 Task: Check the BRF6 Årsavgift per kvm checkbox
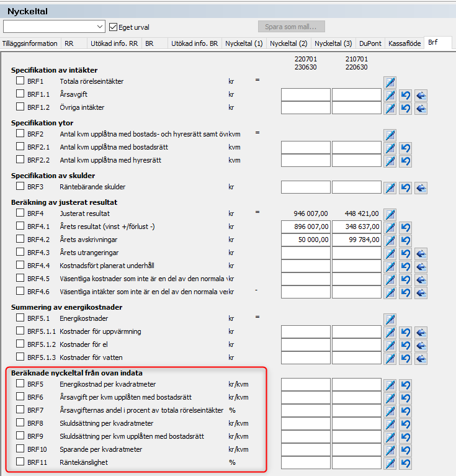coord(20,397)
